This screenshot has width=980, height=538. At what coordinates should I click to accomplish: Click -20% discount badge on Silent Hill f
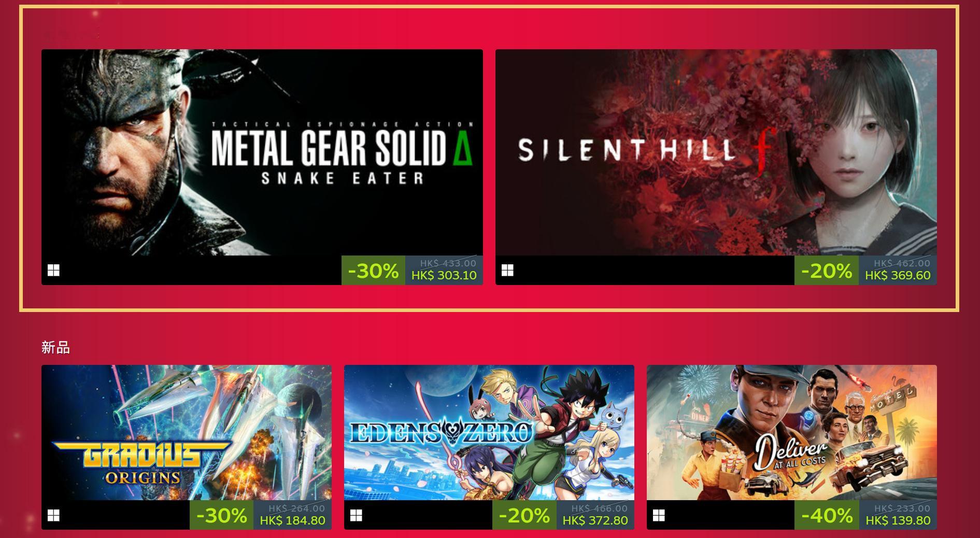[x=827, y=270]
